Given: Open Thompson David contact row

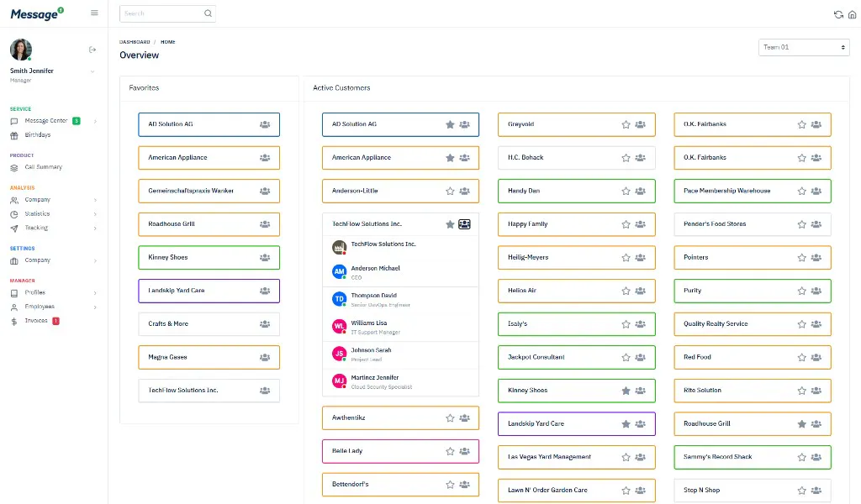Looking at the screenshot, I should 400,299.
